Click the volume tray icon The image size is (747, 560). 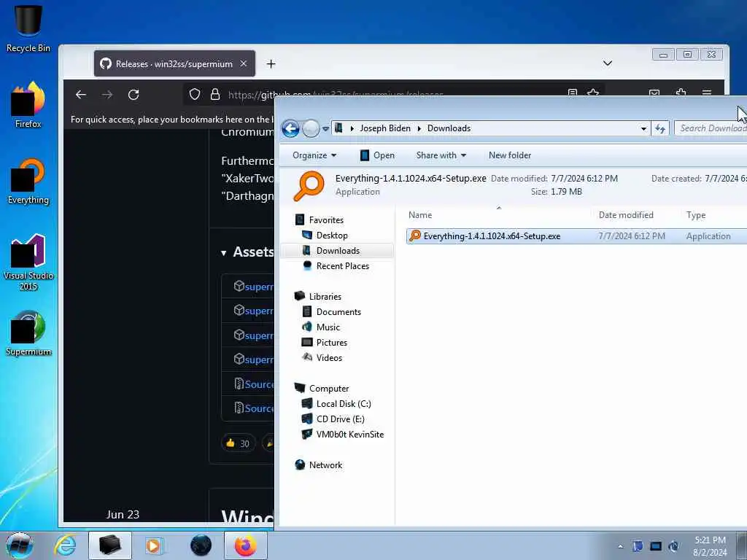(673, 546)
